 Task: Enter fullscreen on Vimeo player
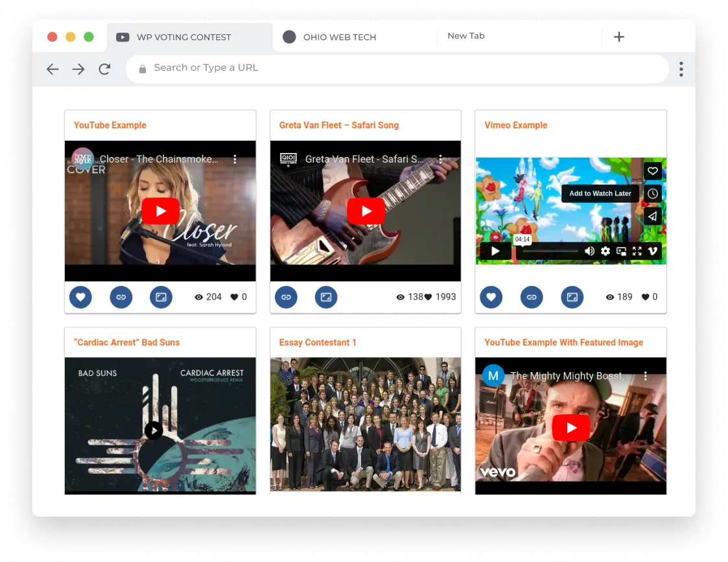[x=637, y=251]
